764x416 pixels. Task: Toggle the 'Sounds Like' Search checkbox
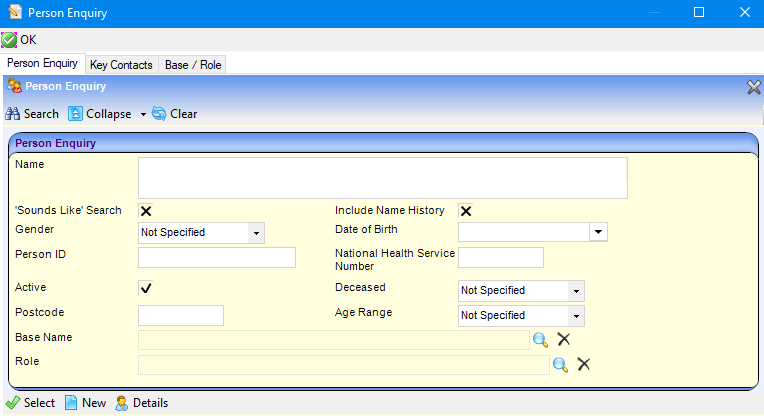(x=146, y=211)
